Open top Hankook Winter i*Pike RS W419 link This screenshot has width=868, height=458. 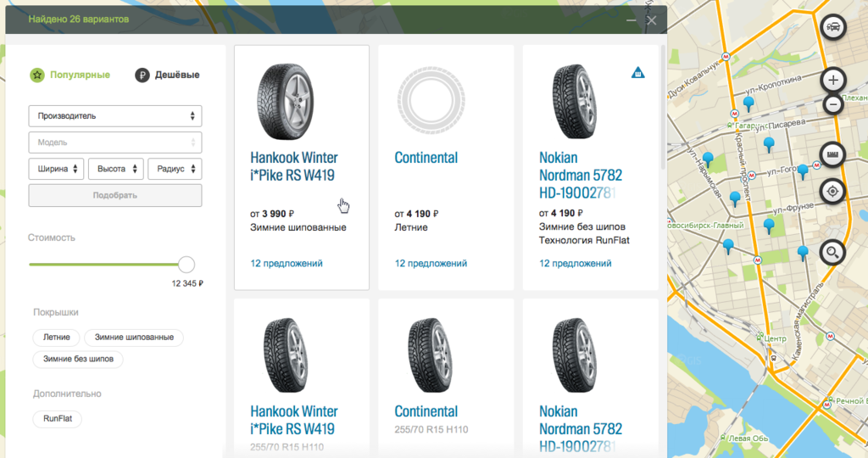coord(293,166)
